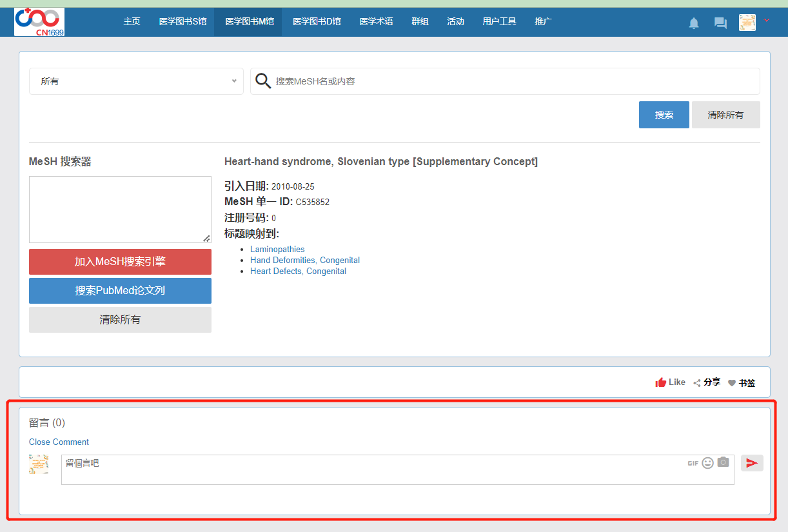Viewport: 788px width, 532px height.
Task: Click the 分享 share icon
Action: [697, 382]
